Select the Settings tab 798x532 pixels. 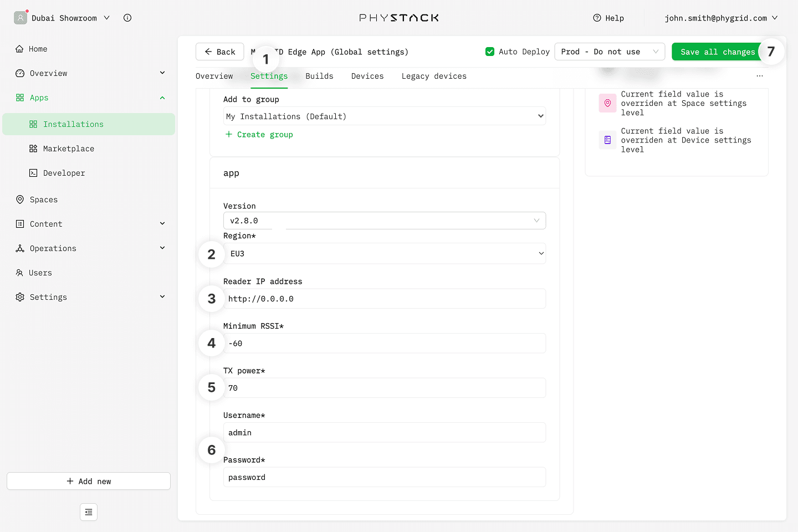(x=269, y=76)
